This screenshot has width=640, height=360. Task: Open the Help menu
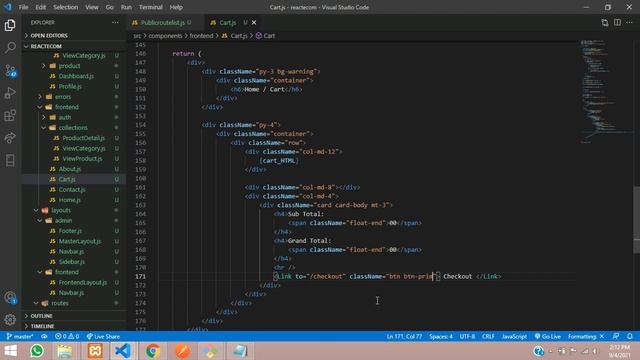[x=176, y=7]
